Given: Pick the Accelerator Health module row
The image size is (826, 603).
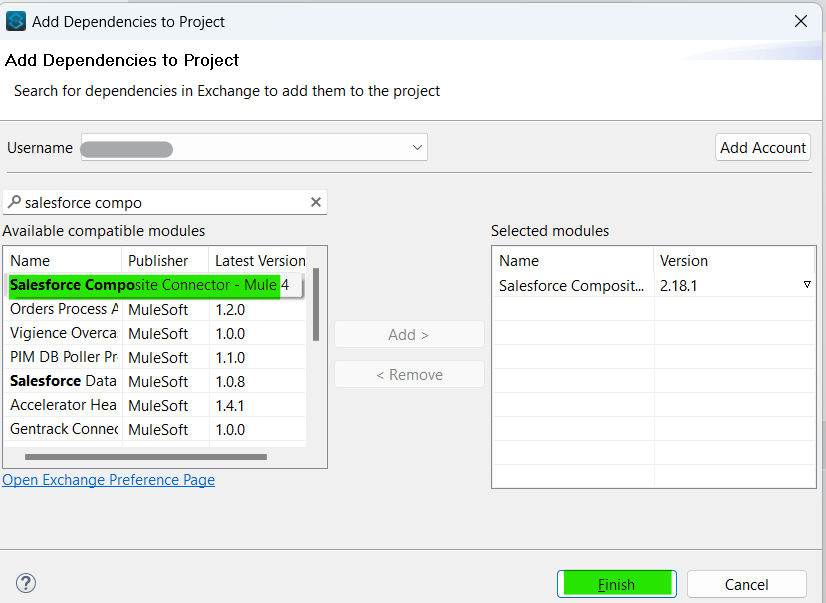Looking at the screenshot, I should tap(64, 405).
